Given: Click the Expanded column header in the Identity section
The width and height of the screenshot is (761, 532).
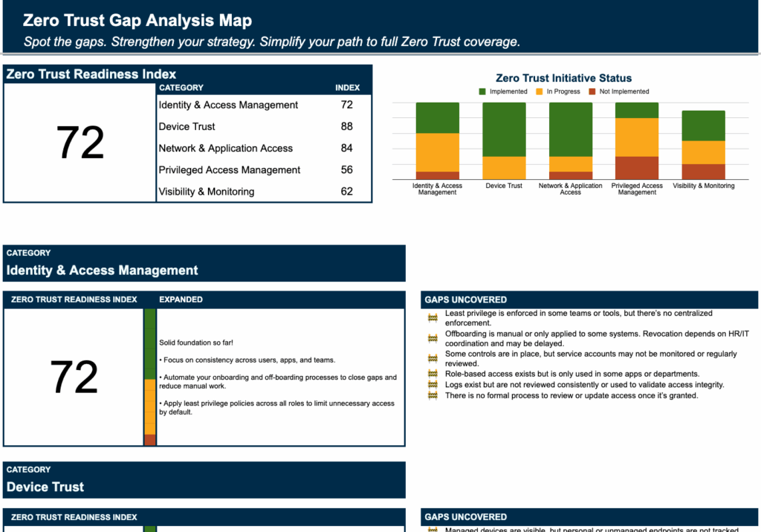Looking at the screenshot, I should pyautogui.click(x=181, y=299).
